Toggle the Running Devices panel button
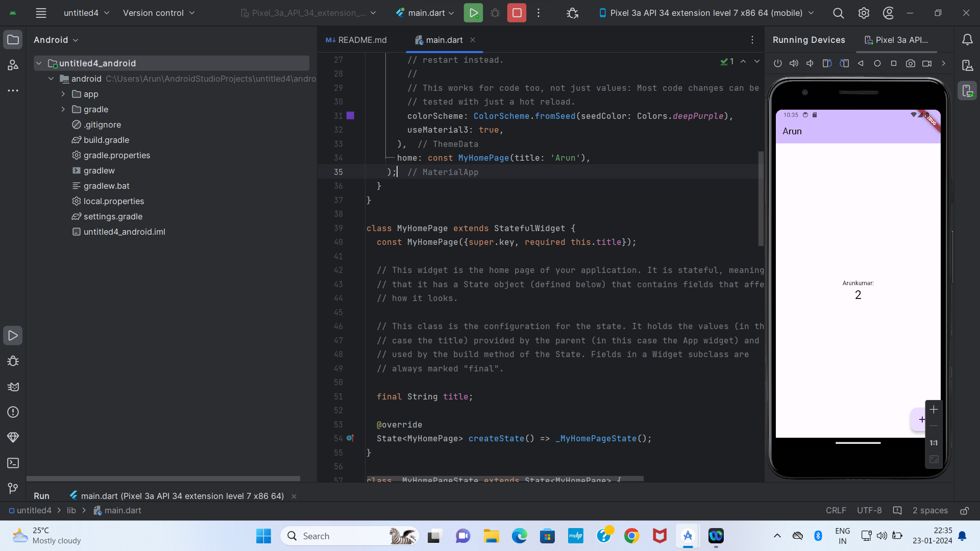Viewport: 980px width, 551px height. [967, 91]
